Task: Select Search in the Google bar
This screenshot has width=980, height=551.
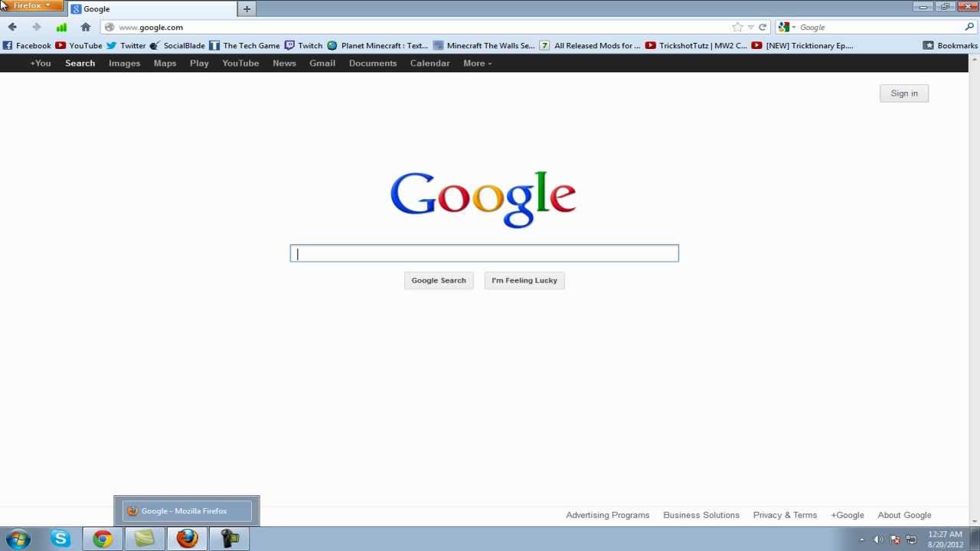Action: [x=80, y=64]
